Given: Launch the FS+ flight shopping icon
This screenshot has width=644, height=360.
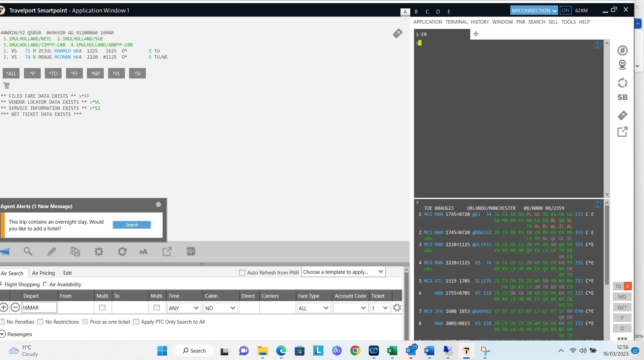Looking at the screenshot, I should pyautogui.click(x=191, y=252).
